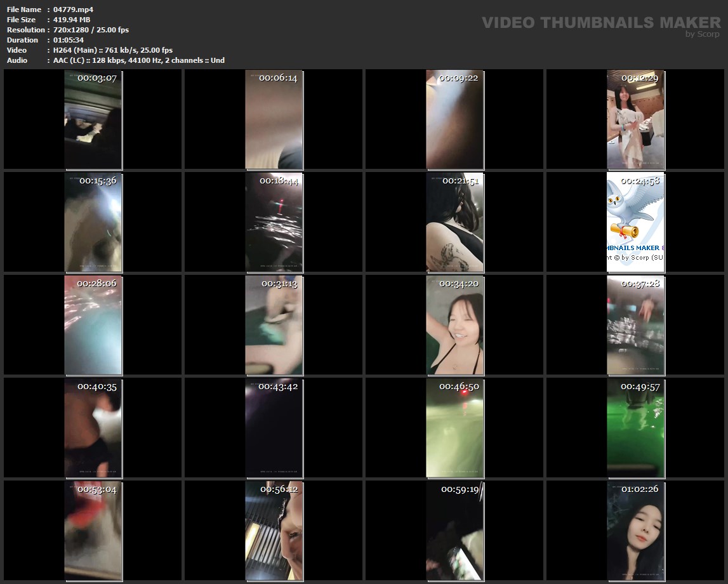This screenshot has width=728, height=584.
Task: Click the green-tinted frame at 00:46:50
Action: point(454,428)
